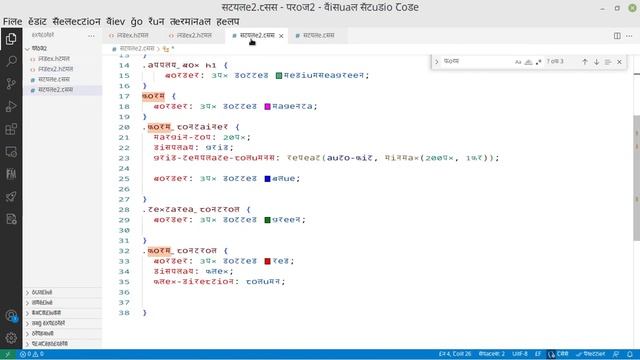
Task: Click the FM icon in activity bar
Action: click(11, 174)
